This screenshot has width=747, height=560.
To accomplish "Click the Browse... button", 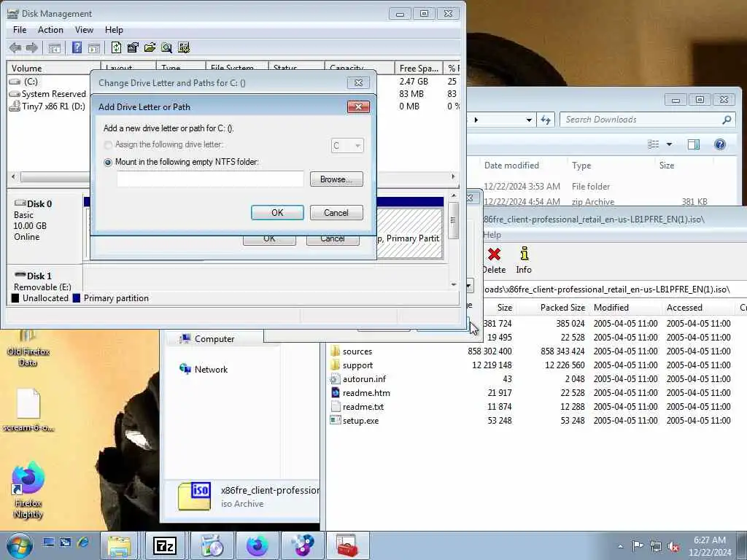I will [336, 179].
